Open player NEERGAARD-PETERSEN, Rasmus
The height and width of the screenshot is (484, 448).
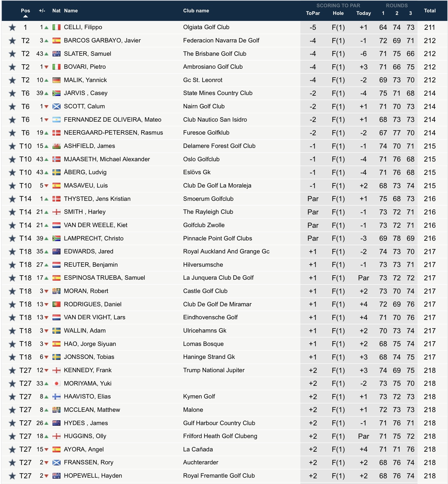coord(113,133)
